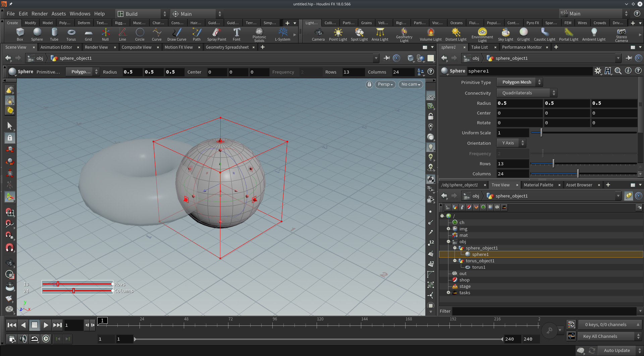Viewport: 644px width, 356px height.
Task: Toggle the viewport camera lock icon
Action: pos(369,84)
